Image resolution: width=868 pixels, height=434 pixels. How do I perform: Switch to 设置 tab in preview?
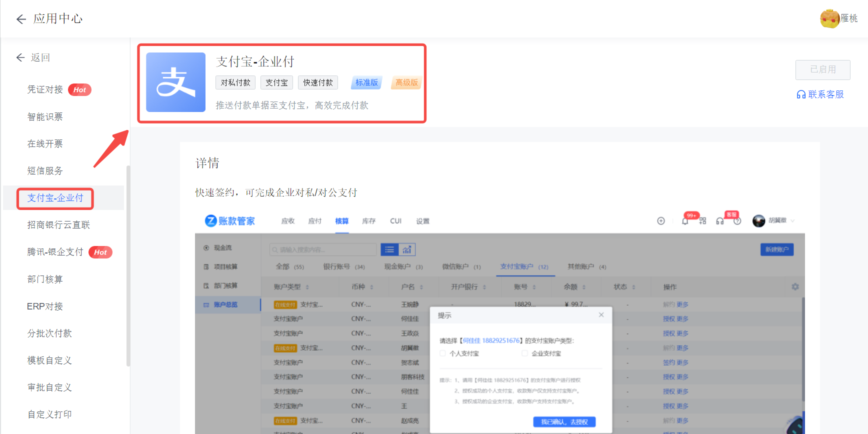point(423,221)
